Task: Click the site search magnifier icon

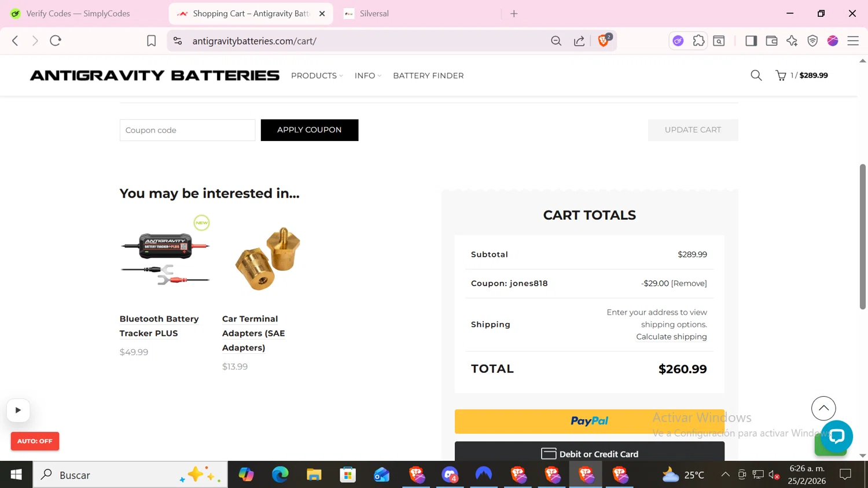Action: (756, 75)
